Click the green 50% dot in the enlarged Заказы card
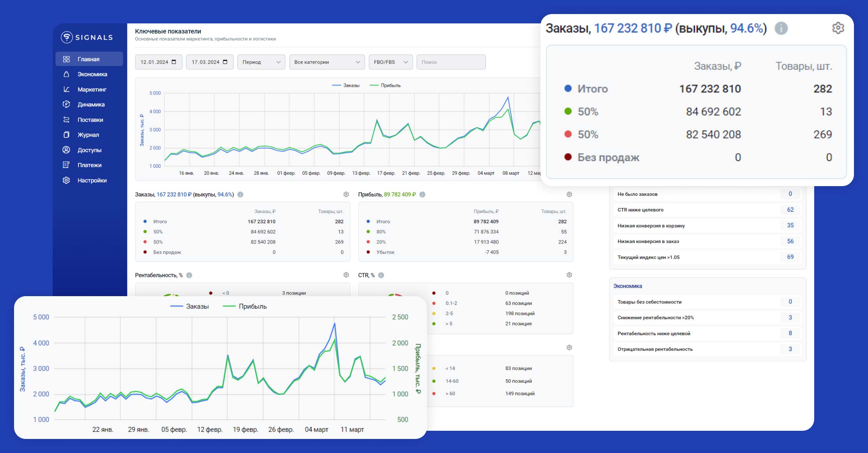Screen dimensions: 868x453 [x=568, y=111]
